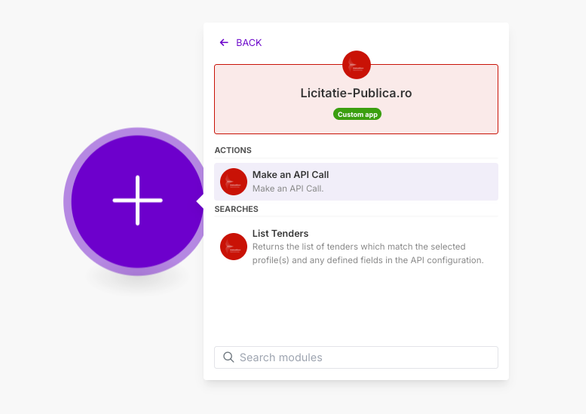
Task: Select the Make an API Call action
Action: pos(356,182)
